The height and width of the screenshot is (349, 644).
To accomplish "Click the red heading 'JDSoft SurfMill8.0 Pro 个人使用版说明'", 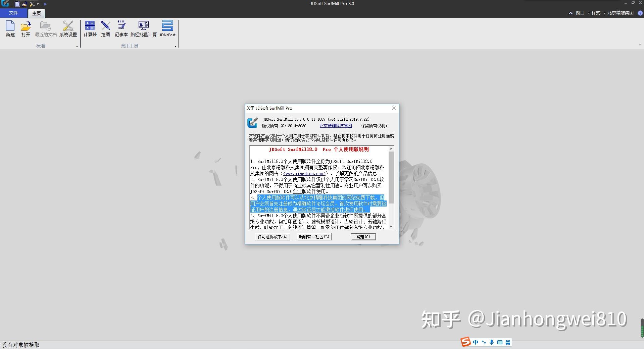I will [319, 150].
